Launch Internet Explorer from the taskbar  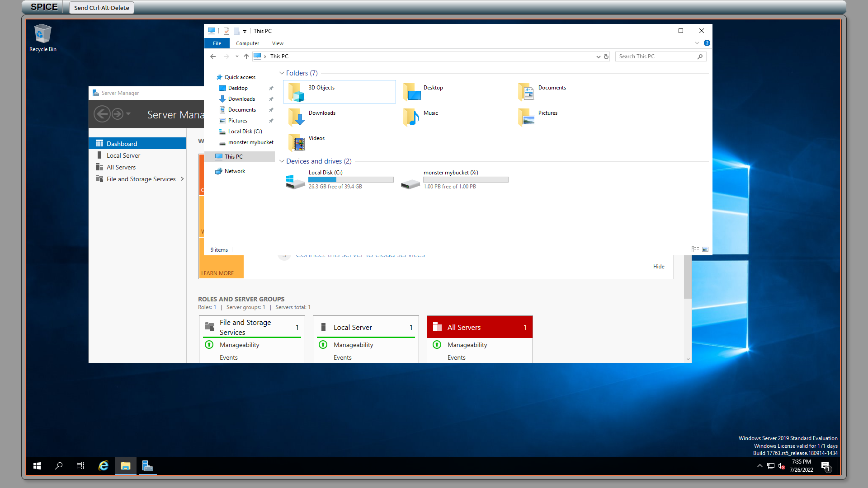click(104, 466)
